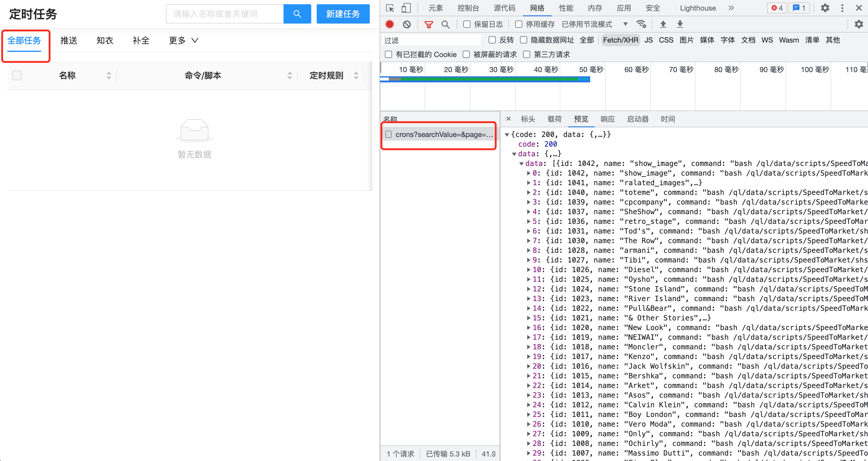Expand item 0 show_image entry
868x461 pixels.
[529, 173]
